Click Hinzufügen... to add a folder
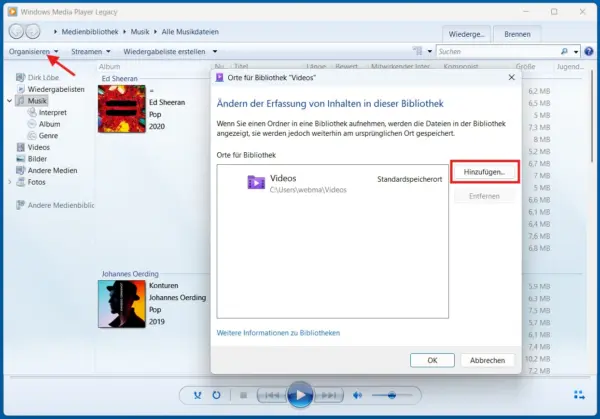This screenshot has height=419, width=600. [484, 172]
